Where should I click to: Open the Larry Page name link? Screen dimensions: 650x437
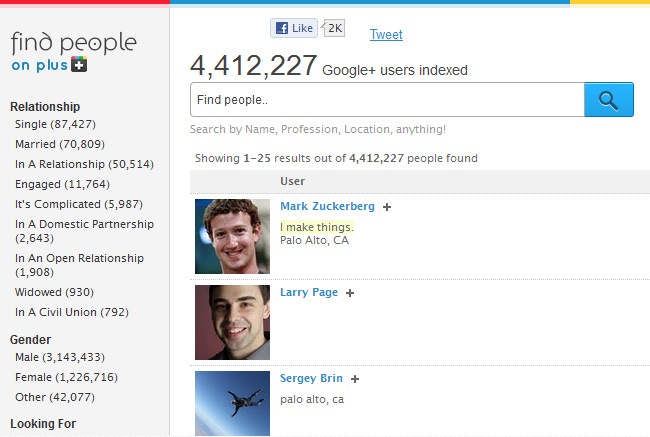(309, 292)
